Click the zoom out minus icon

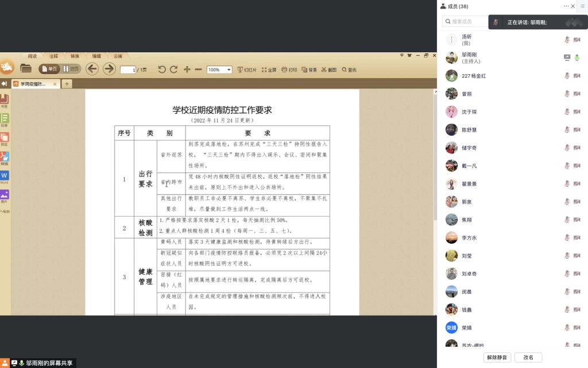click(198, 70)
